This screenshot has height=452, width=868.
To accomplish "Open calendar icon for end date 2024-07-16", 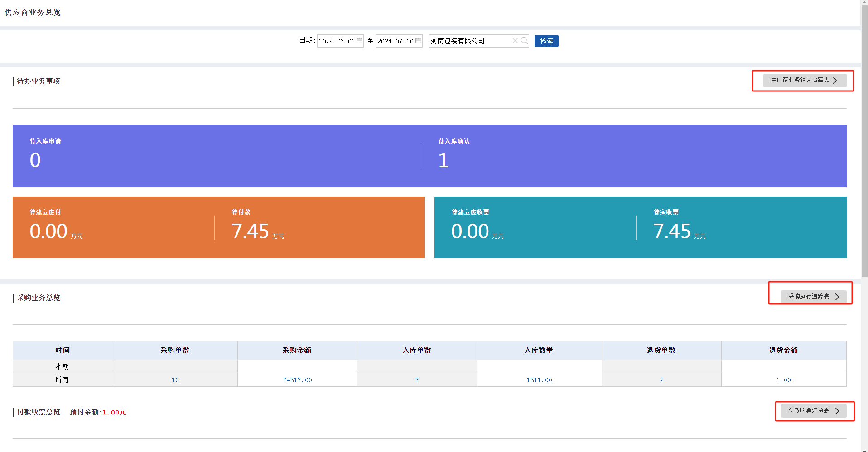I will coord(418,41).
